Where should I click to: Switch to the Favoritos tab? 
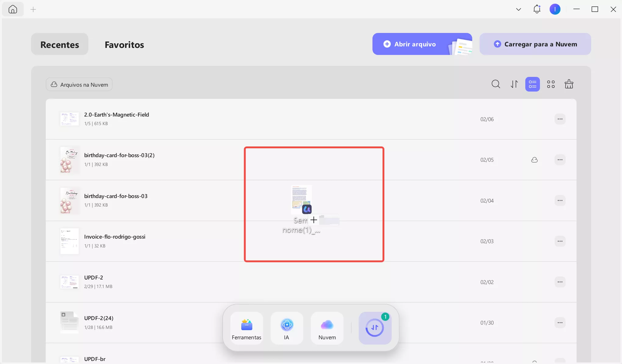click(124, 45)
